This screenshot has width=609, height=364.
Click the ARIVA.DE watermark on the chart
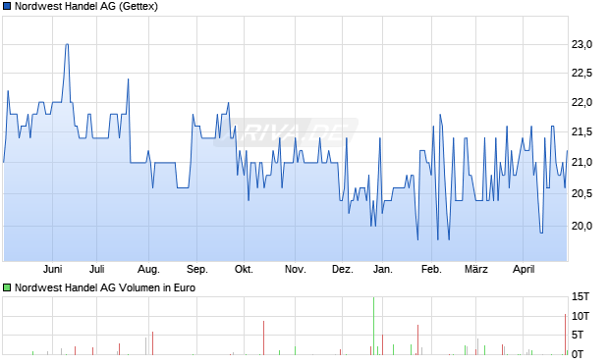pos(286,132)
